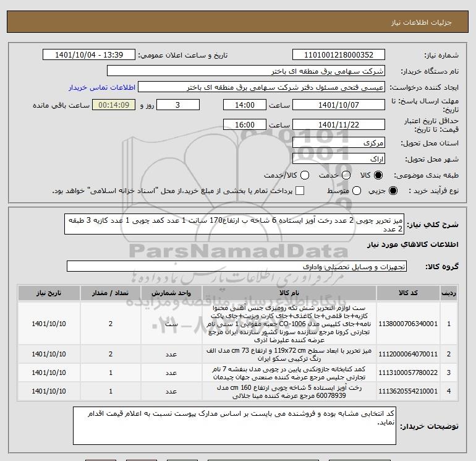Click the remaining time countdown 00:14:09

coord(114,105)
